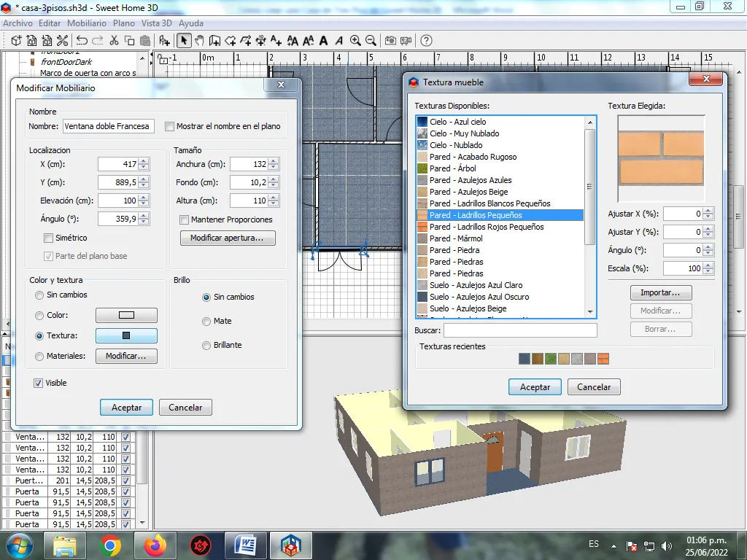
Task: Toggle italic text style icon
Action: [x=338, y=41]
